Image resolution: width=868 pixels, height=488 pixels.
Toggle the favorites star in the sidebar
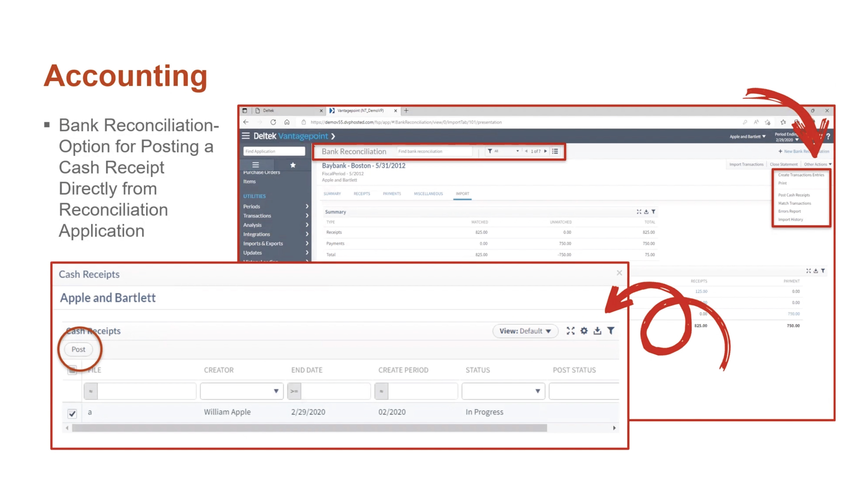click(293, 165)
